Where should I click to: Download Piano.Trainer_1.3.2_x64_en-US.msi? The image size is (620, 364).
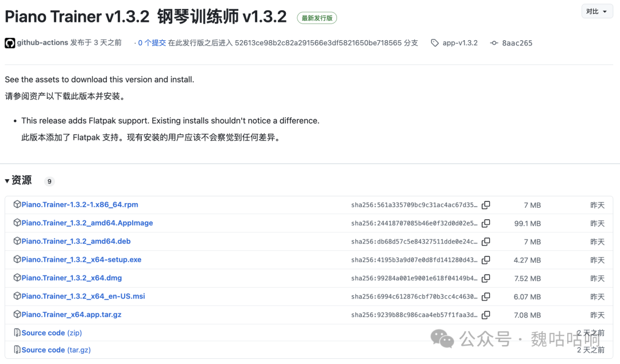tap(83, 296)
